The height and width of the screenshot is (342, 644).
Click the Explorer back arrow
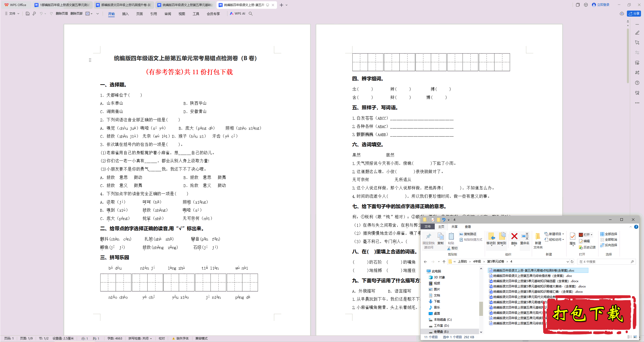tap(425, 262)
